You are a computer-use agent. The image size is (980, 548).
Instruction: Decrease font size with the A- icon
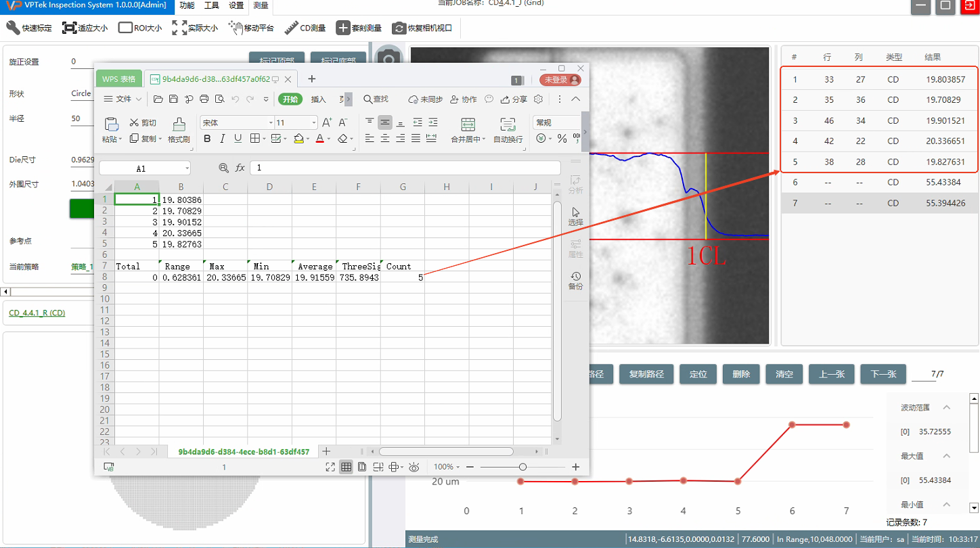[344, 122]
